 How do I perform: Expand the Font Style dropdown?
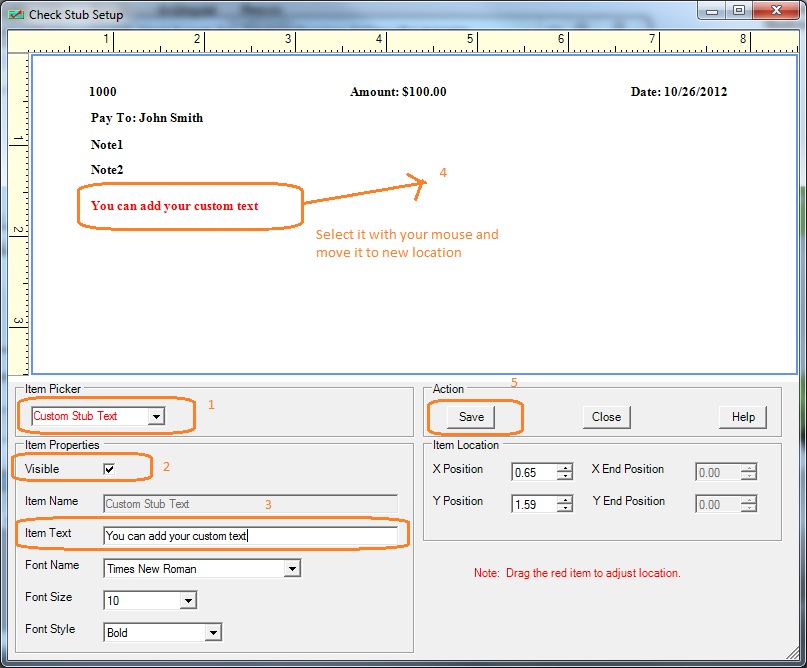213,632
